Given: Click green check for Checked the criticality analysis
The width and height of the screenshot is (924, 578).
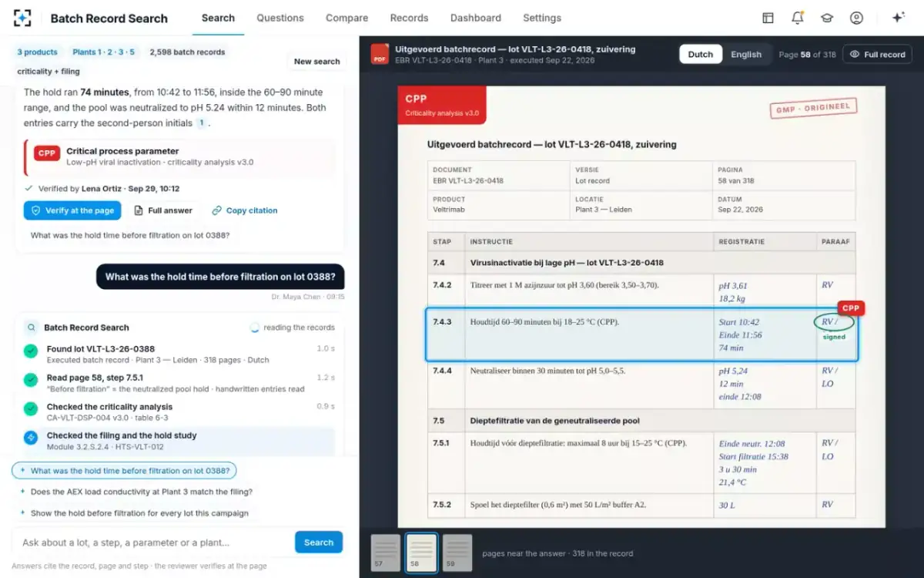Looking at the screenshot, I should pyautogui.click(x=31, y=408).
